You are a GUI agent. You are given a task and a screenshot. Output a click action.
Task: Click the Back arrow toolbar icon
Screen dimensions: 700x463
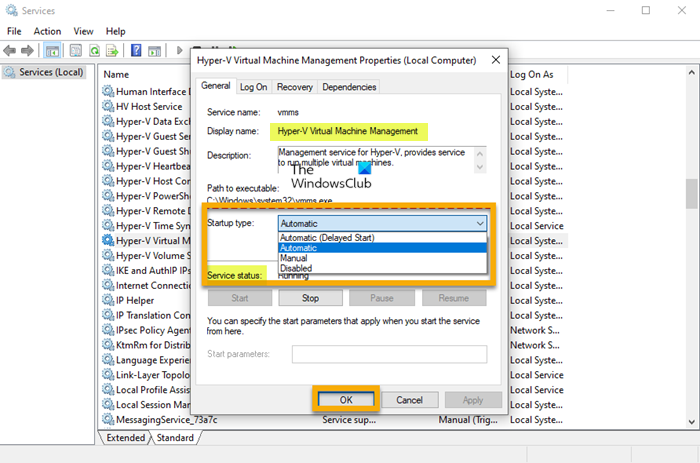(12, 50)
